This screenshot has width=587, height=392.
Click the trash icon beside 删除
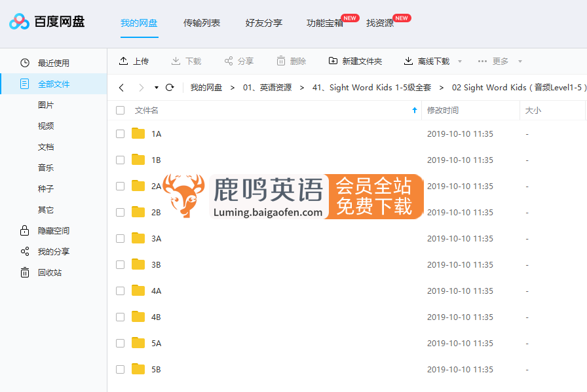(281, 61)
